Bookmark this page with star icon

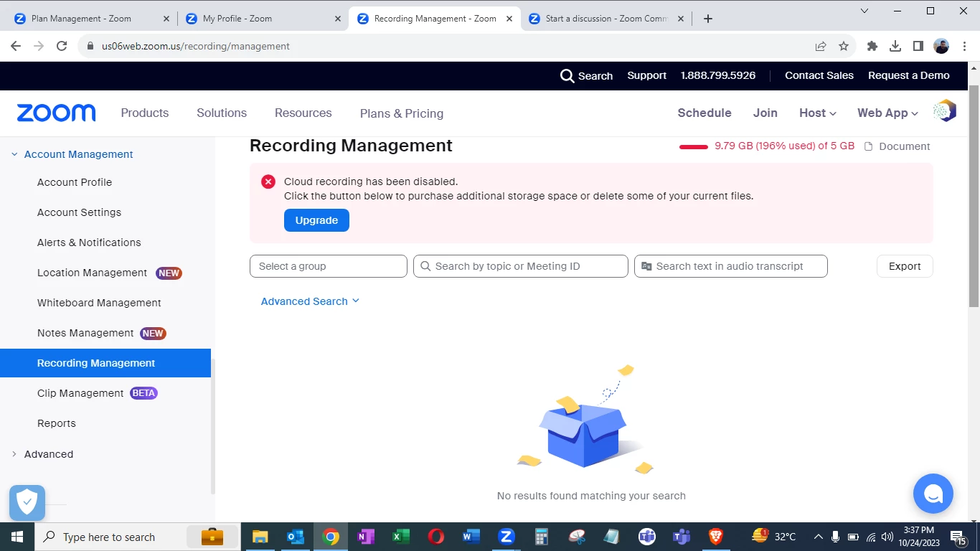coord(844,46)
